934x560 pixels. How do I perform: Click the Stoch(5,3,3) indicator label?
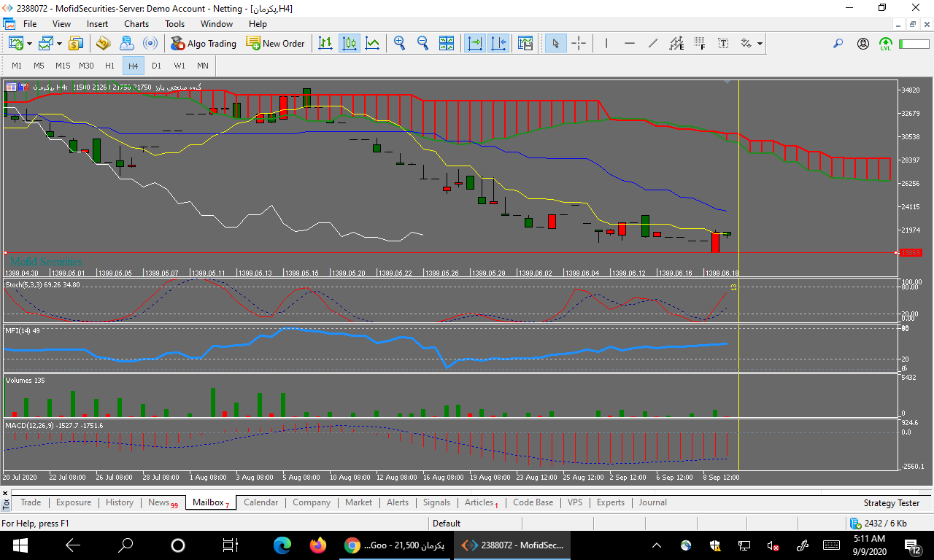(x=43, y=284)
